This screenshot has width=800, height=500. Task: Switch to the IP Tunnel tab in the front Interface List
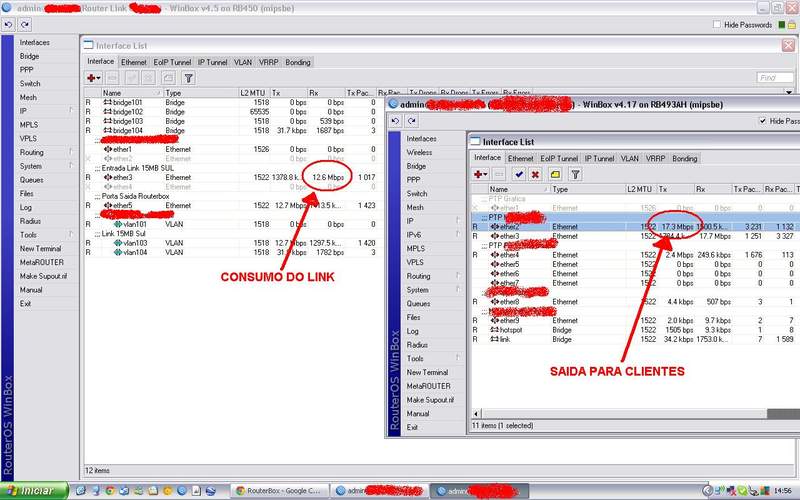pyautogui.click(x=599, y=159)
